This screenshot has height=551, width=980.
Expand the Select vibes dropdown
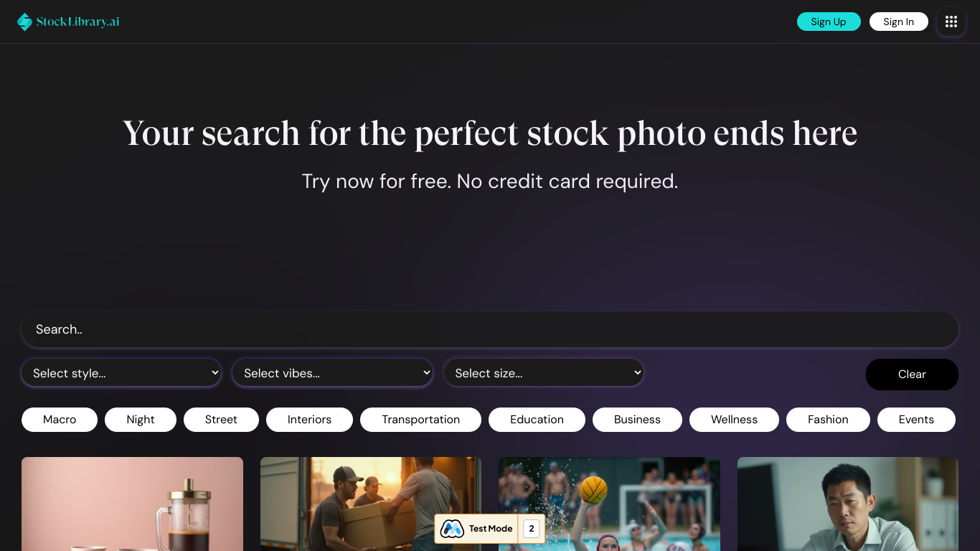click(x=332, y=373)
